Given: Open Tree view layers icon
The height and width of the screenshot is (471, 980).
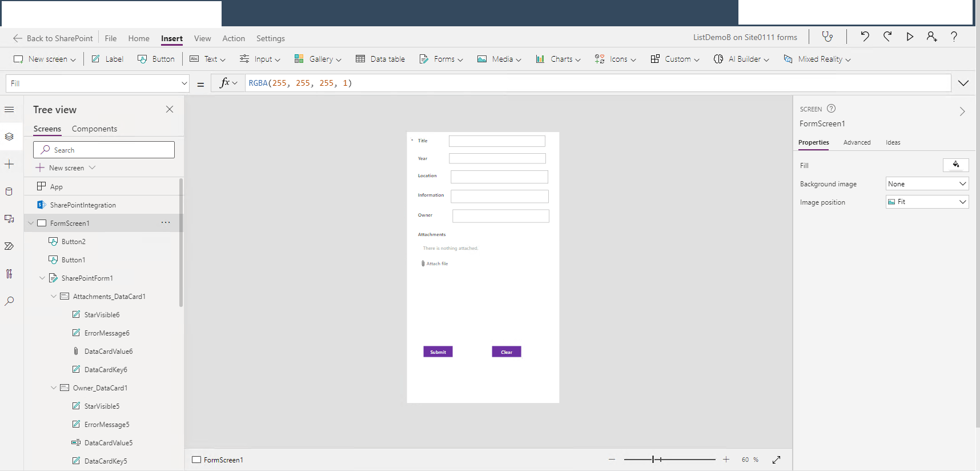Looking at the screenshot, I should click(9, 137).
